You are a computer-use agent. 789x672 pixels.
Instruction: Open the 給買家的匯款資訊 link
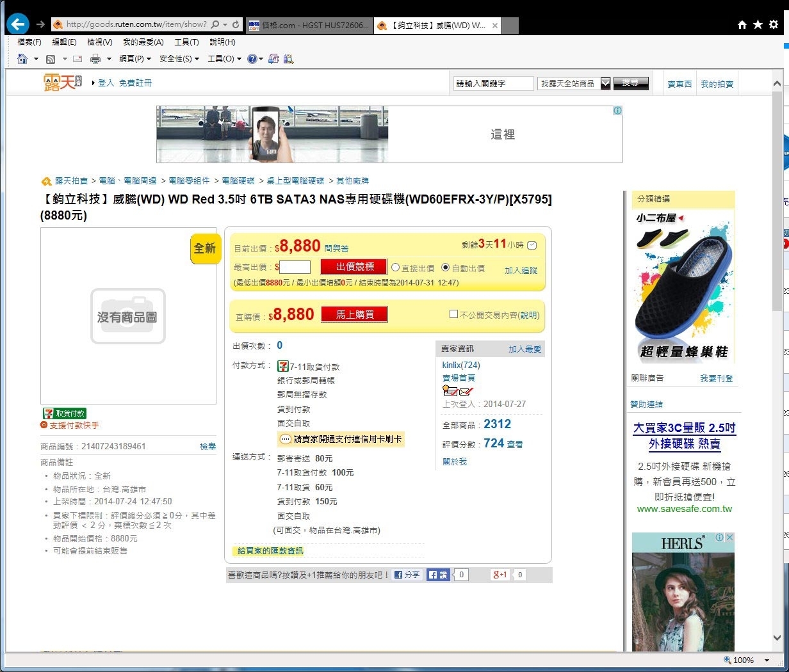(x=270, y=550)
